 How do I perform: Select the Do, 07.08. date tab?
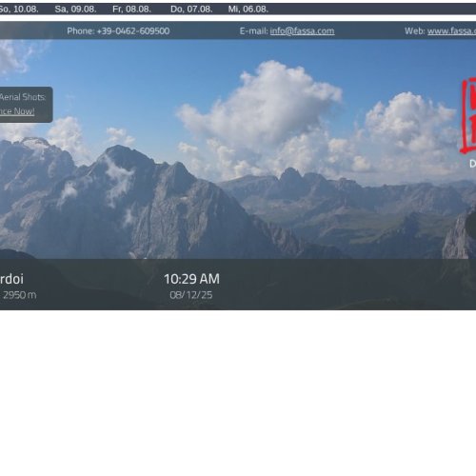191,10
